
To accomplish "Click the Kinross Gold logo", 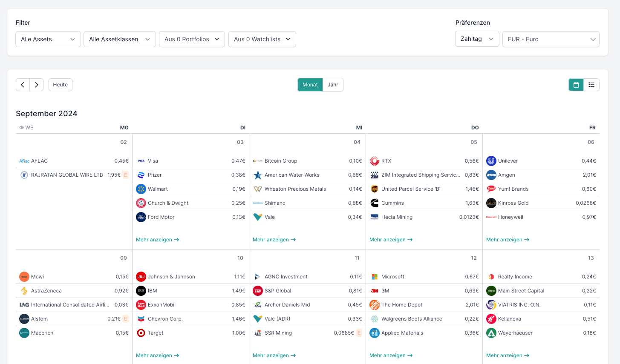I will (491, 203).
